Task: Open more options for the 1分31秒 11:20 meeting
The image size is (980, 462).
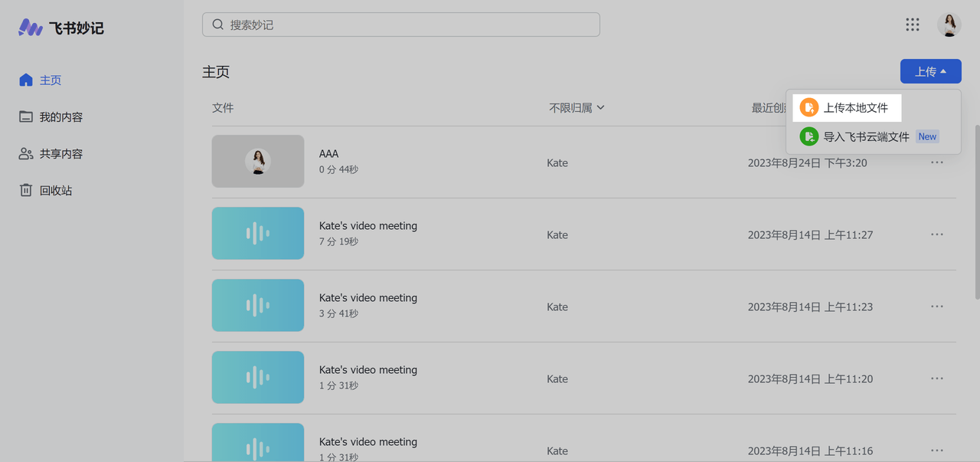Action: click(936, 378)
